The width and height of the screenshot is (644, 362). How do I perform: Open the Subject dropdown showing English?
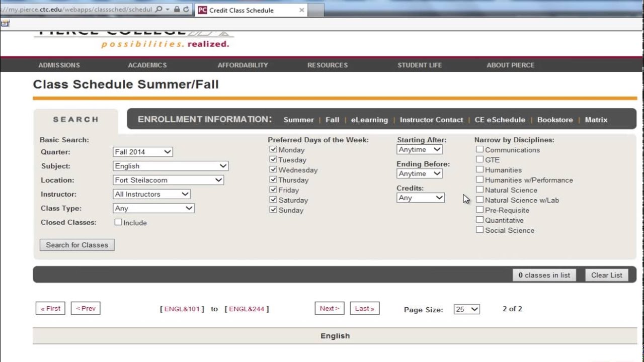coord(171,166)
